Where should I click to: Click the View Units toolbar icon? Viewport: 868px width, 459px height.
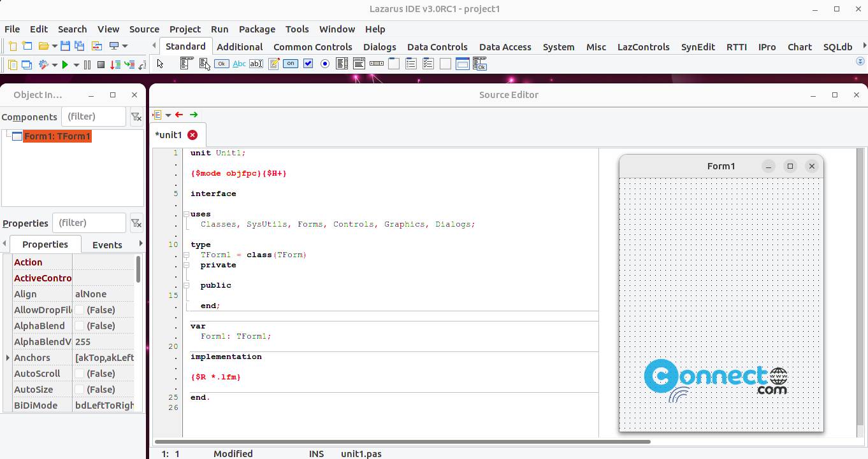(x=13, y=64)
